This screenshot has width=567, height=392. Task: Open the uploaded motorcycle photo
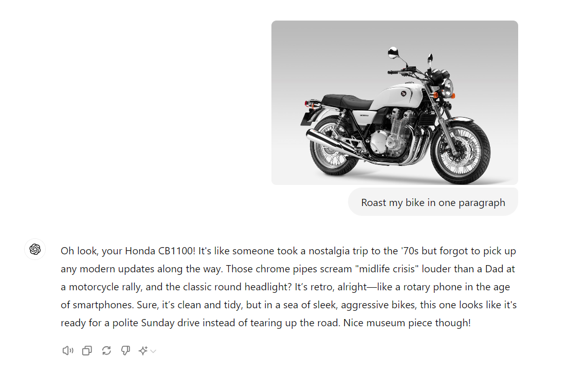(x=394, y=103)
